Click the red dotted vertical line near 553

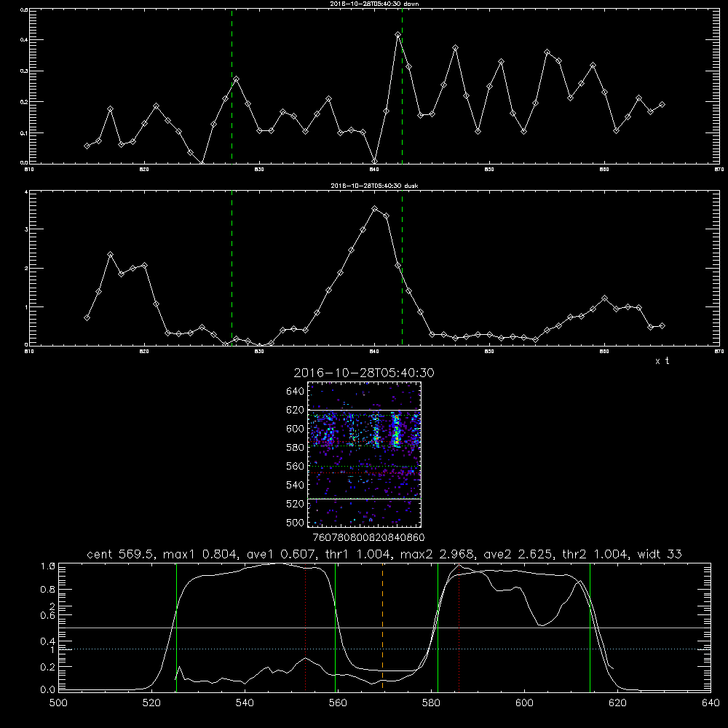tap(306, 629)
